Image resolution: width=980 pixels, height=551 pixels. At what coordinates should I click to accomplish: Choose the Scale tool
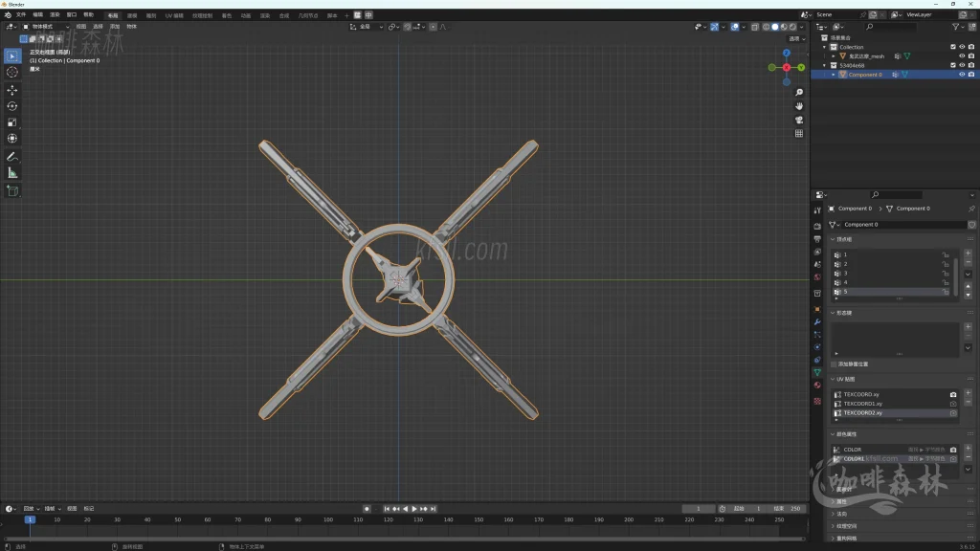[12, 122]
